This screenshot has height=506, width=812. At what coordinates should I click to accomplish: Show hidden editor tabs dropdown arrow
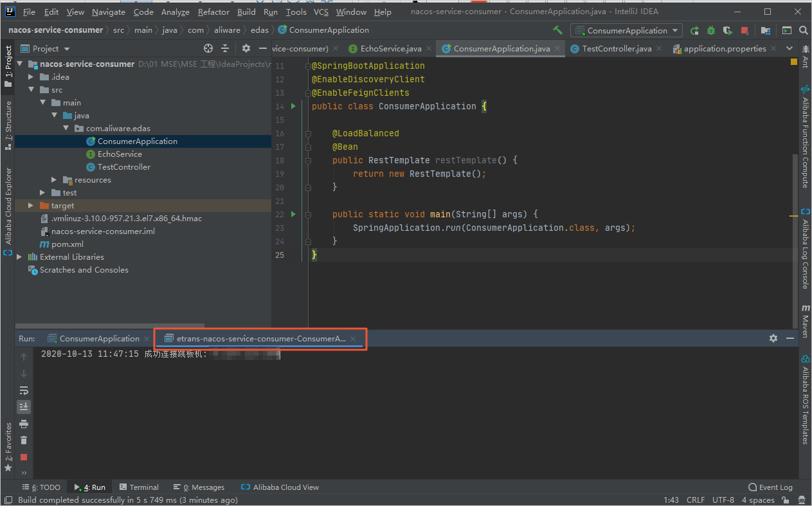(790, 48)
